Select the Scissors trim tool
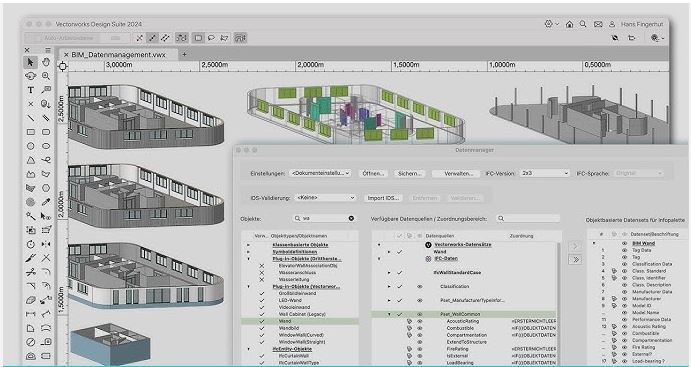The image size is (691, 367). click(30, 272)
